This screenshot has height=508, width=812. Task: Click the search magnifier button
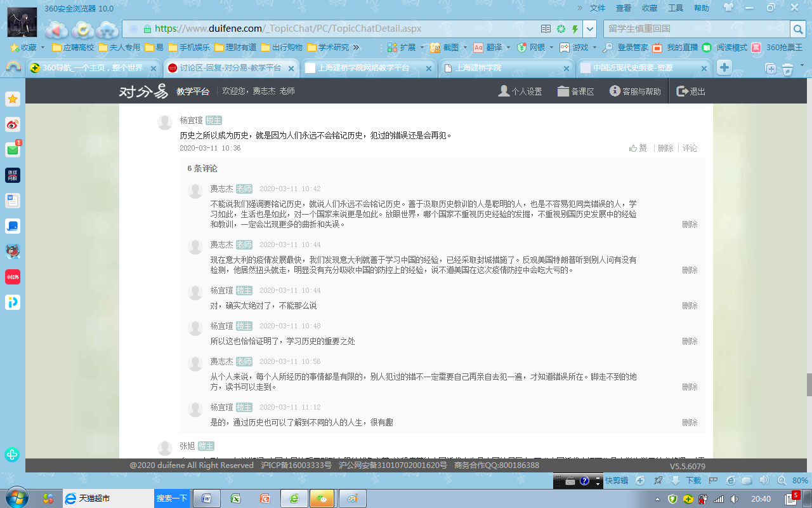click(x=797, y=29)
